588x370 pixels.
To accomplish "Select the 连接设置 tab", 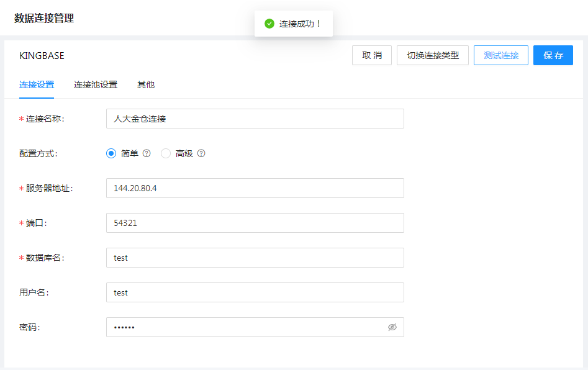I will tap(37, 84).
